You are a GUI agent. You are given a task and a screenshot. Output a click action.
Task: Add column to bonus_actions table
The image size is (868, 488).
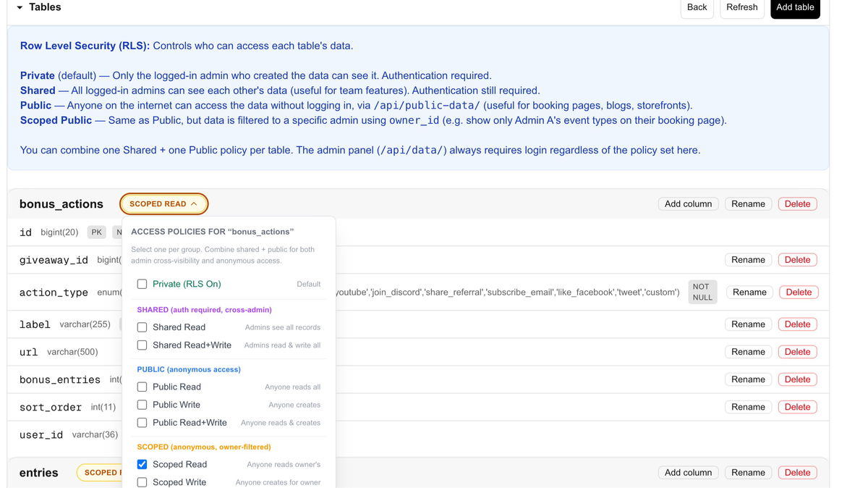click(688, 204)
